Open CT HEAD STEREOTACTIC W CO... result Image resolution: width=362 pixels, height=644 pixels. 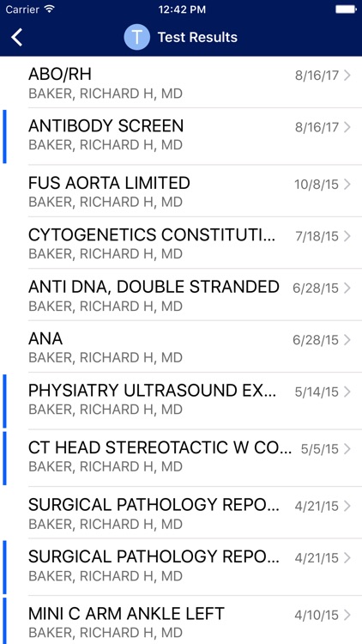[x=181, y=458]
